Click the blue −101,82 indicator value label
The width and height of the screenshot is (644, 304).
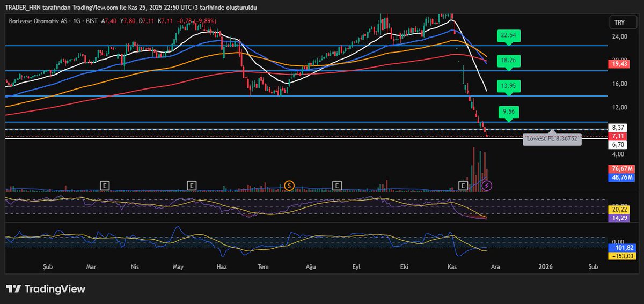621,248
